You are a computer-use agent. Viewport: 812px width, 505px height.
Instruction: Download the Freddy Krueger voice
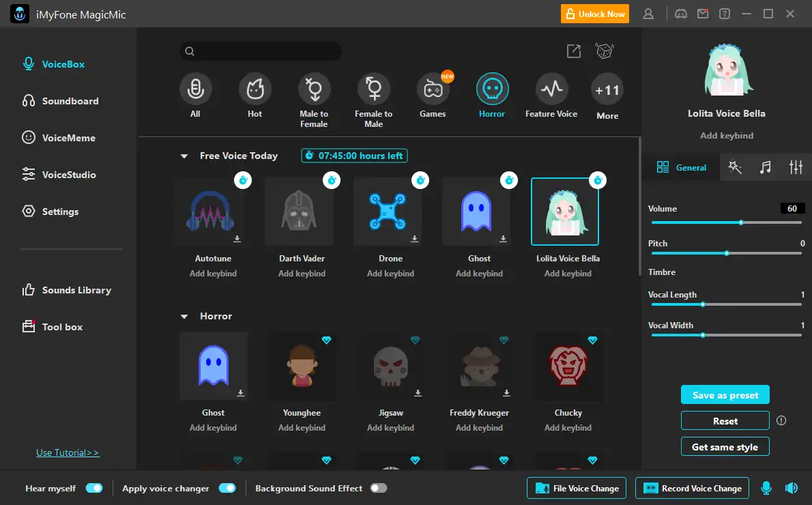pos(506,393)
